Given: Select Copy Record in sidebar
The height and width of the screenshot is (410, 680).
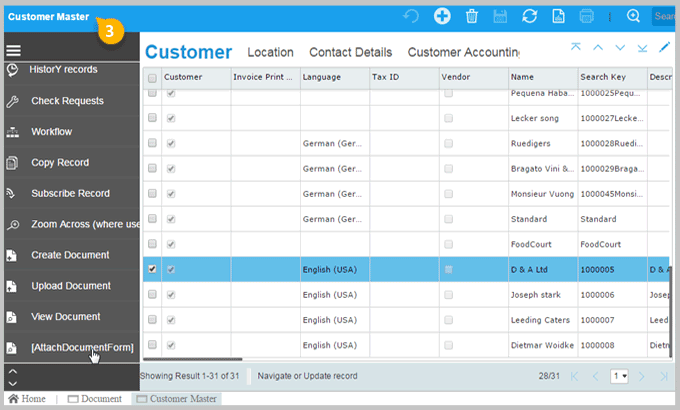Looking at the screenshot, I should (x=60, y=162).
